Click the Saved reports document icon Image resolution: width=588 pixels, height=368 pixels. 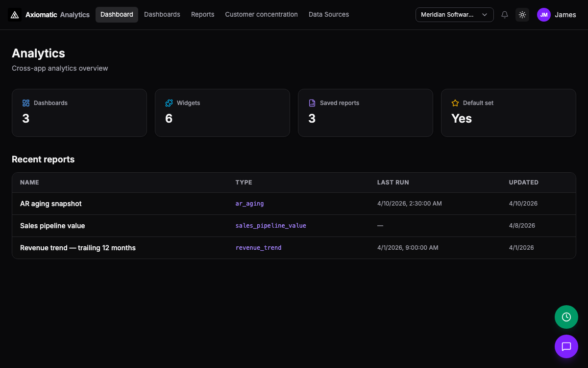click(312, 103)
